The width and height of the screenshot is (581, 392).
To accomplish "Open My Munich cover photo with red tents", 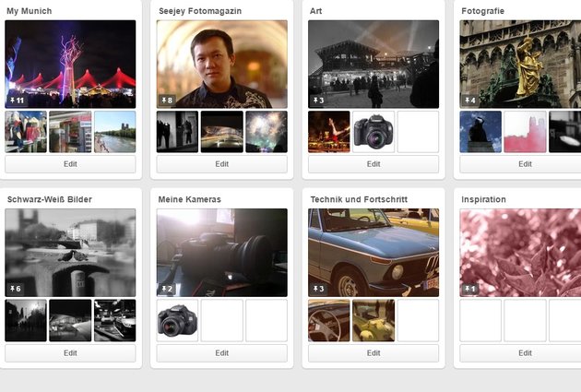I will click(x=70, y=64).
